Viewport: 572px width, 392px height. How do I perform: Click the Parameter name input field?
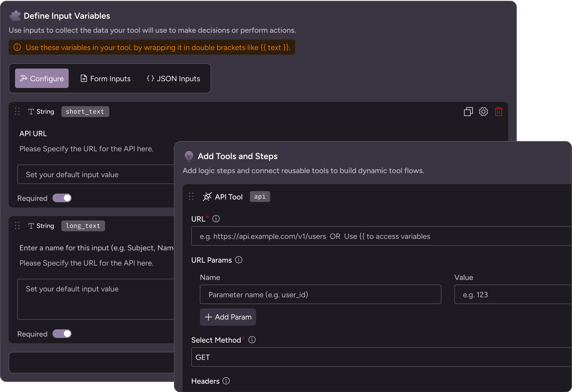tap(320, 295)
